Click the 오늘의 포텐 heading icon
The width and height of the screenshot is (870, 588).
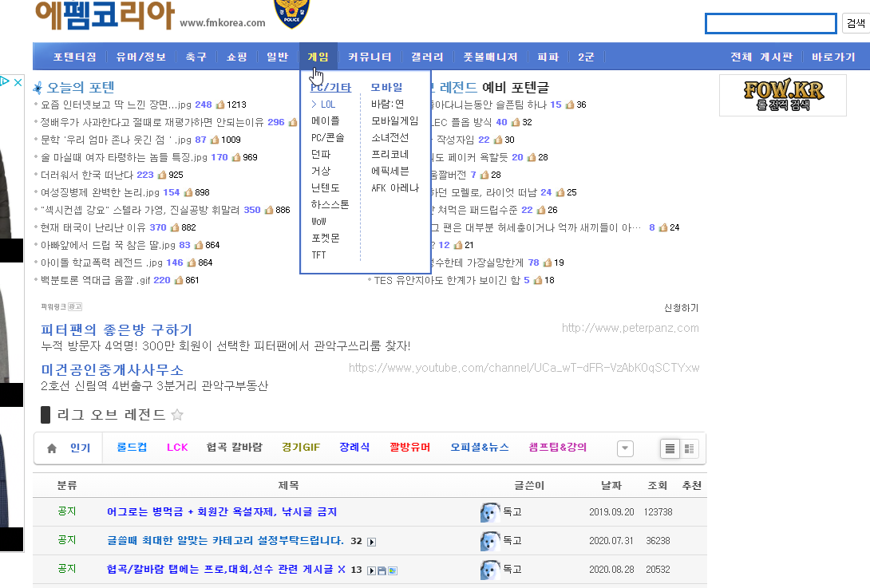38,87
